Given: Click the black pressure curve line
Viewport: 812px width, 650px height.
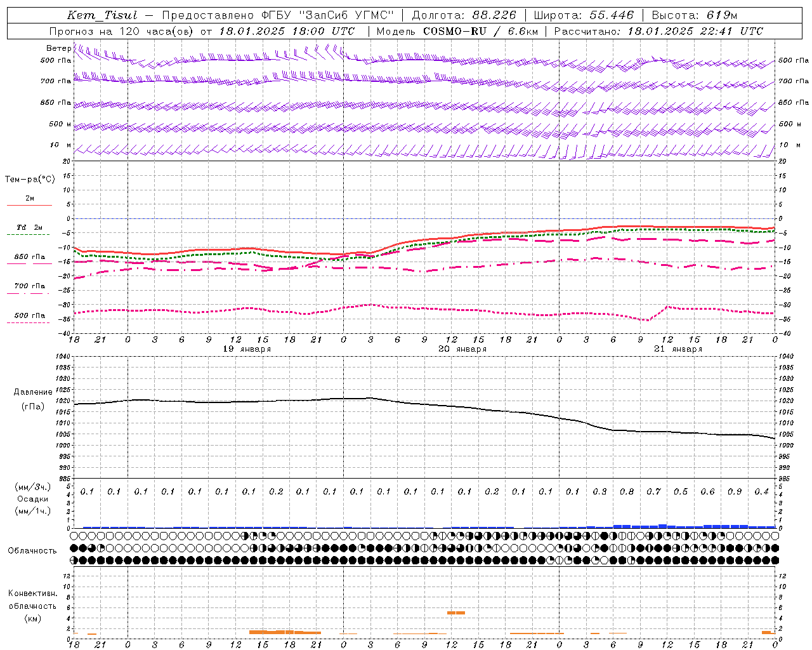Looking at the screenshot, I should pyautogui.click(x=425, y=404).
